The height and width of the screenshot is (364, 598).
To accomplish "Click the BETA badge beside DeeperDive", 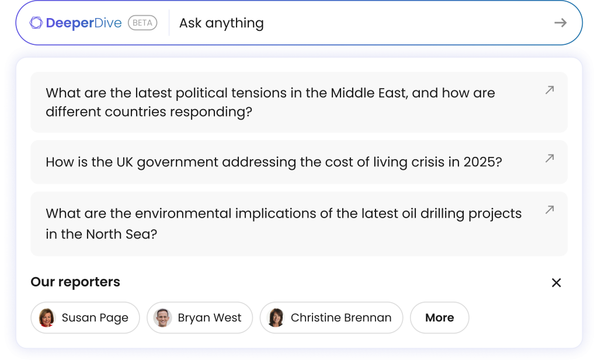I will click(142, 23).
